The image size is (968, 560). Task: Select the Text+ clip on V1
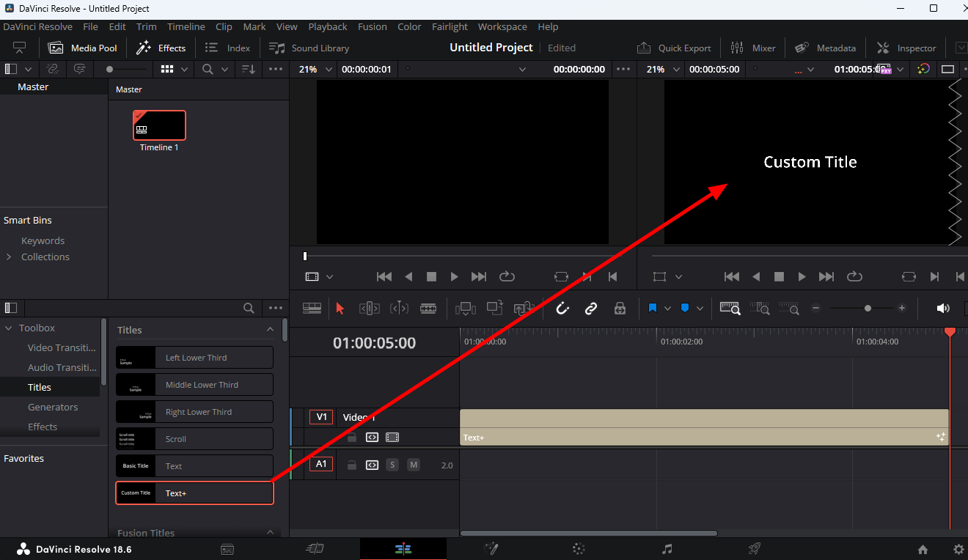704,427
